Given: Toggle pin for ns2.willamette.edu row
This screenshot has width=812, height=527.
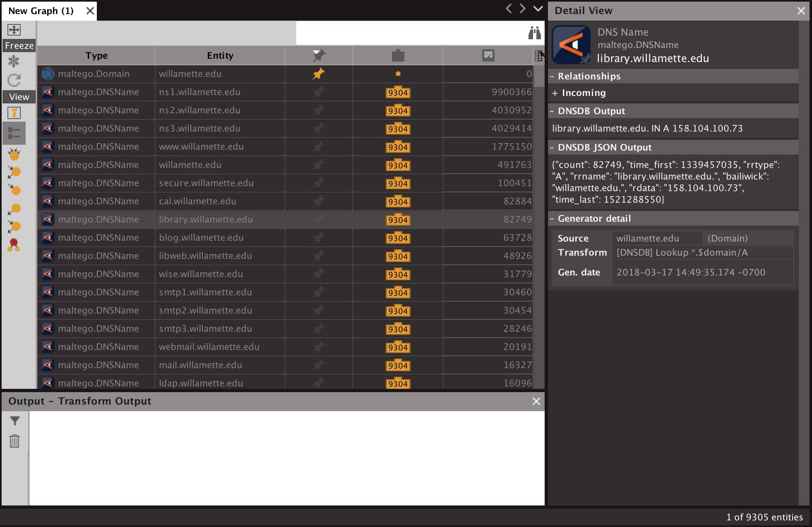Looking at the screenshot, I should point(318,110).
